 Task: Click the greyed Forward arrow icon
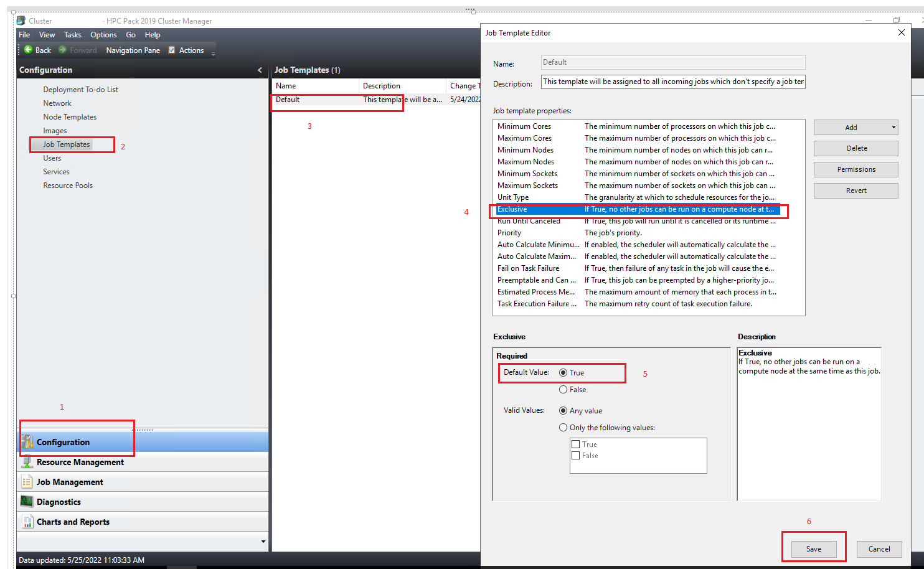[x=62, y=50]
